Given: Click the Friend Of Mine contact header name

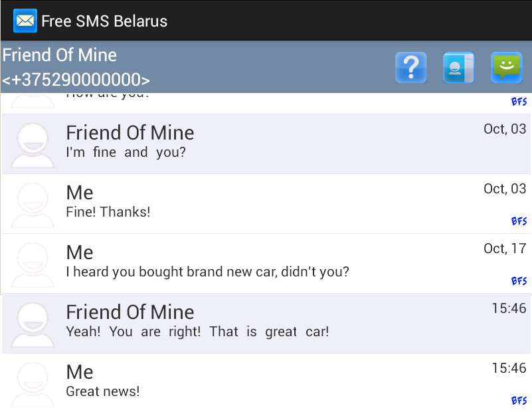Looking at the screenshot, I should [60, 55].
